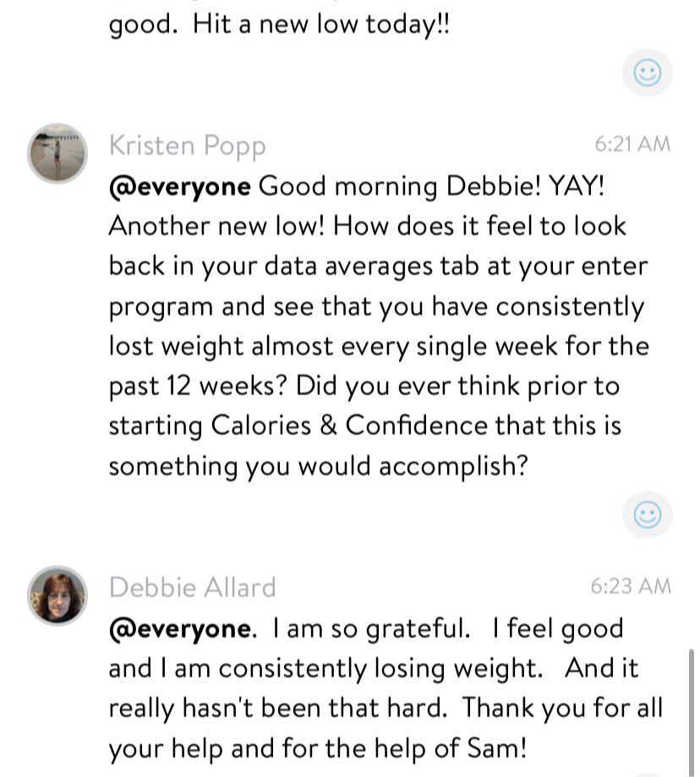This screenshot has height=777, width=700.
Task: Click the Kristen Popp sender name
Action: pos(187,145)
